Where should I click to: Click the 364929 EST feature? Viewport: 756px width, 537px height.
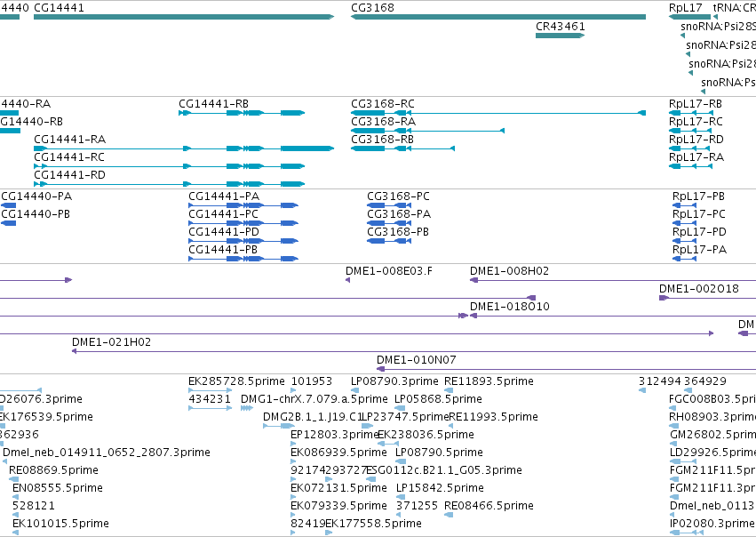click(x=688, y=390)
